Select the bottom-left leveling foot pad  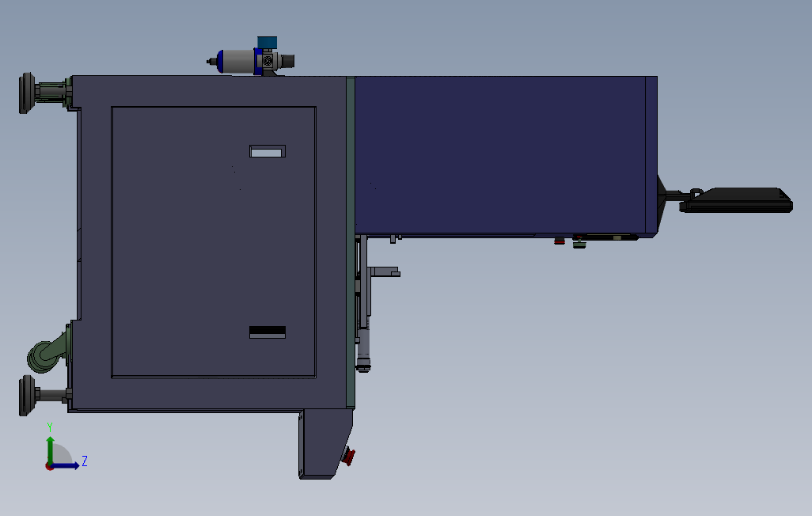click(27, 396)
